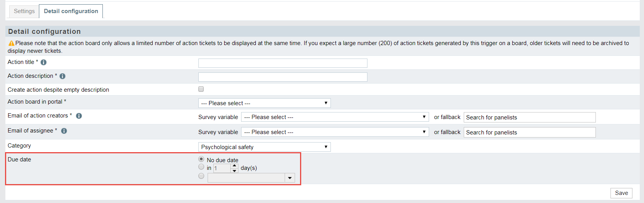Viewport: 644px width, 203px height.
Task: Select the No due date radio button
Action: click(201, 159)
